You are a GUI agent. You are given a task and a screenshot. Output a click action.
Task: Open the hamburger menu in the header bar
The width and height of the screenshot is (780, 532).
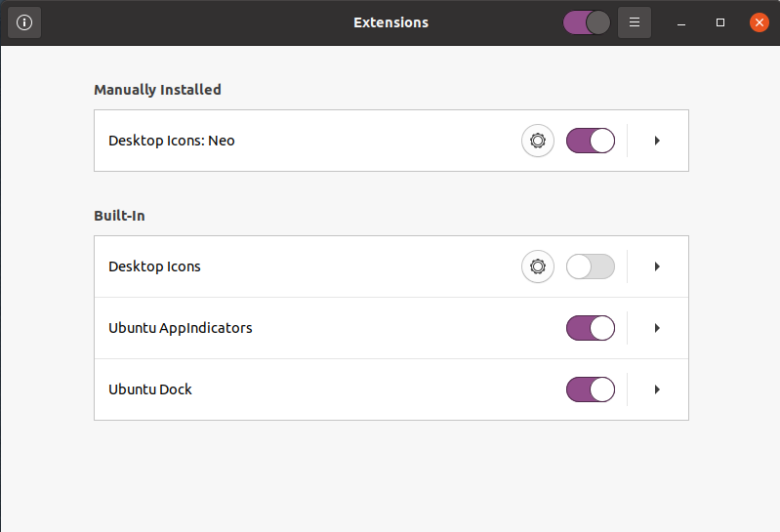pyautogui.click(x=635, y=22)
